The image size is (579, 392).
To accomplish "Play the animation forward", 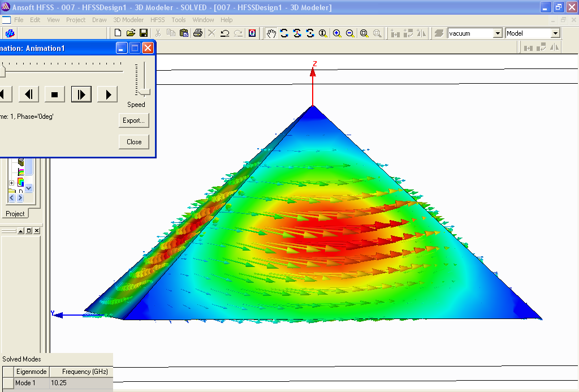I will (x=107, y=94).
